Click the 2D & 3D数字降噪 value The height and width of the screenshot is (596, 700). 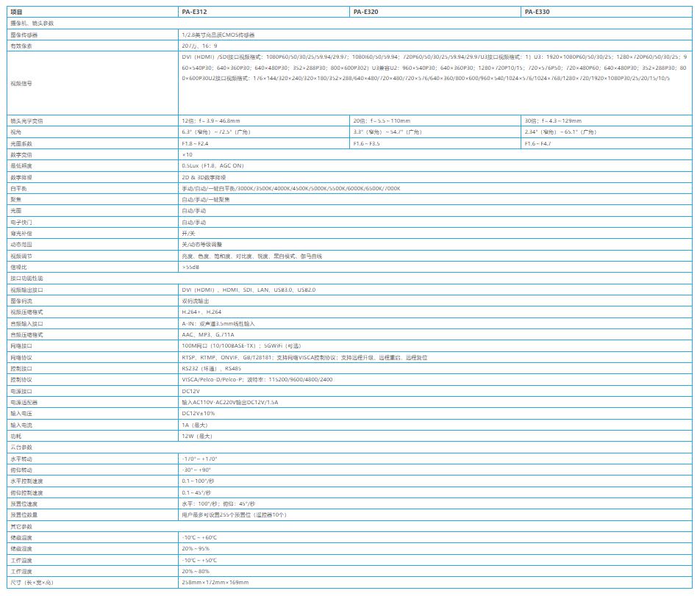click(204, 178)
